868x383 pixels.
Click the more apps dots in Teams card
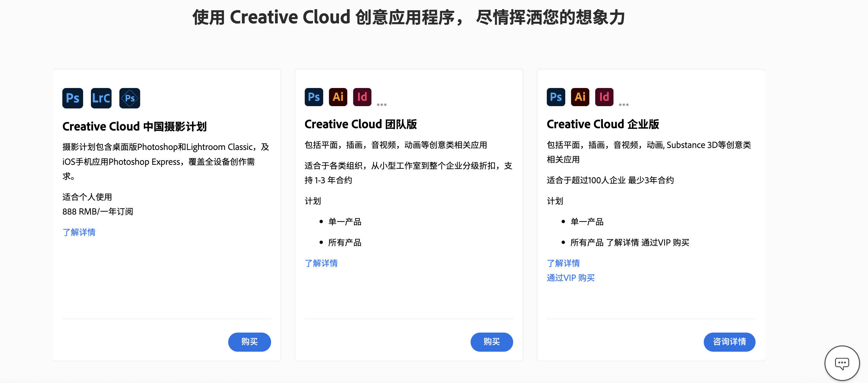382,104
